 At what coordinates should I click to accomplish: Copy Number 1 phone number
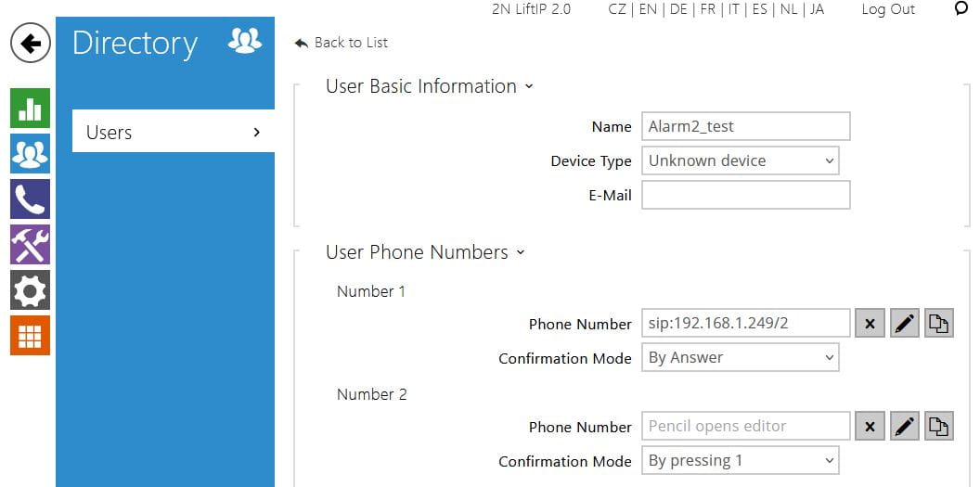coord(939,324)
